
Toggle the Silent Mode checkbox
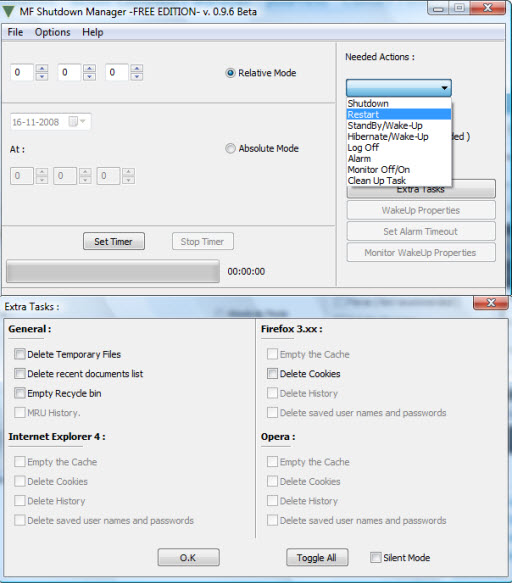pyautogui.click(x=376, y=557)
